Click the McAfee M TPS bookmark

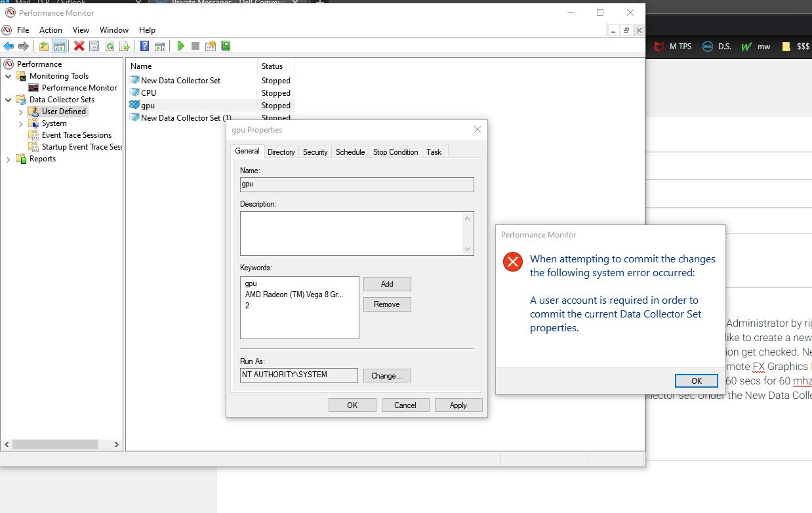pos(673,47)
